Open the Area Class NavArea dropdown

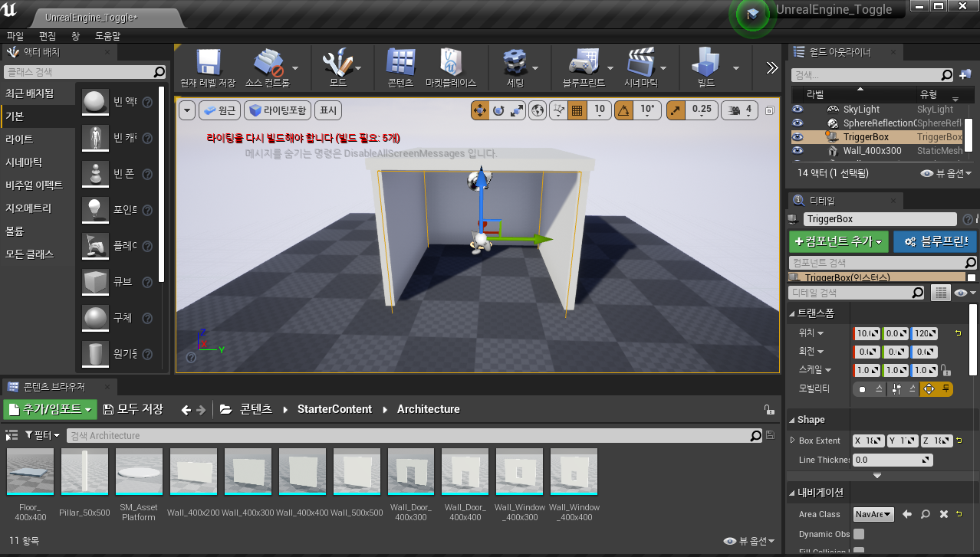pyautogui.click(x=874, y=514)
